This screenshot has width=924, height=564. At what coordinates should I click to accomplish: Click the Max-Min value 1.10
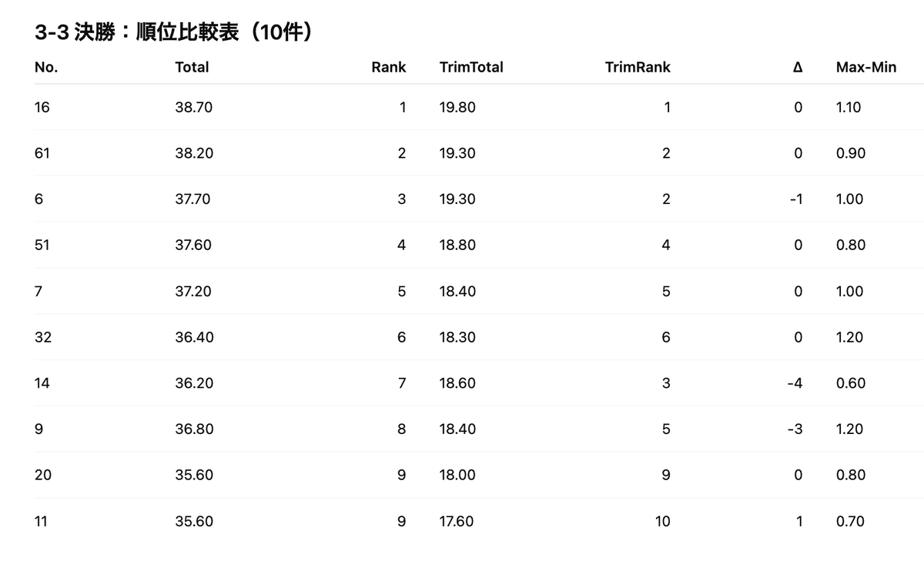[849, 107]
